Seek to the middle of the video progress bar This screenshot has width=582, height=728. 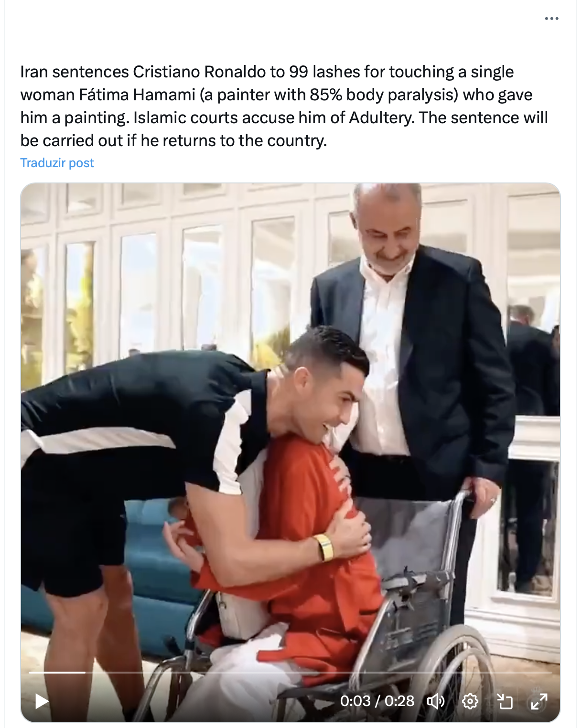click(291, 672)
